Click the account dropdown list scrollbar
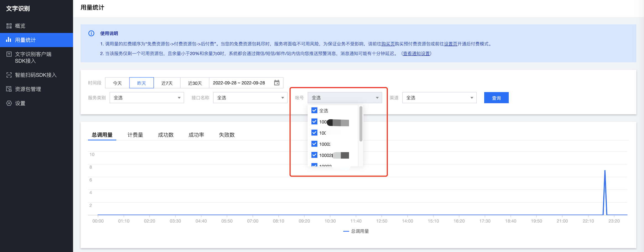 click(361, 124)
